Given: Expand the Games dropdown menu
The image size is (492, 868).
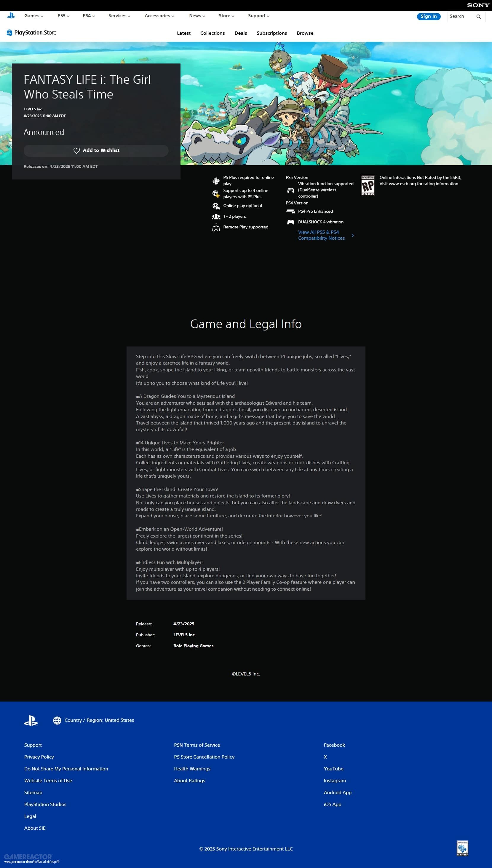Looking at the screenshot, I should tap(34, 16).
